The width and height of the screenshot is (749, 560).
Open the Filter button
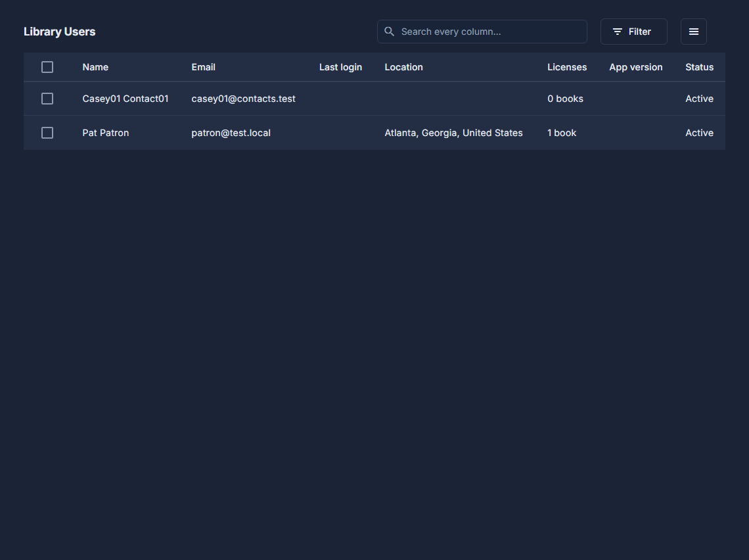click(x=633, y=32)
